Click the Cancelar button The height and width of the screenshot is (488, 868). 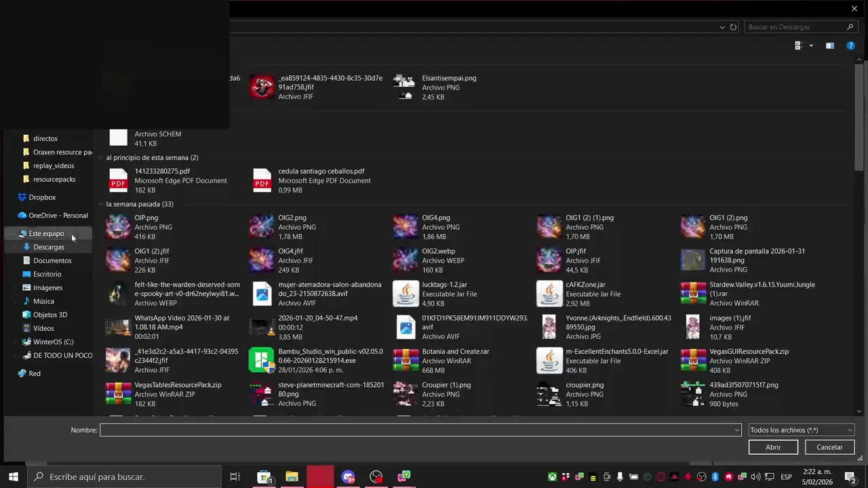[829, 447]
